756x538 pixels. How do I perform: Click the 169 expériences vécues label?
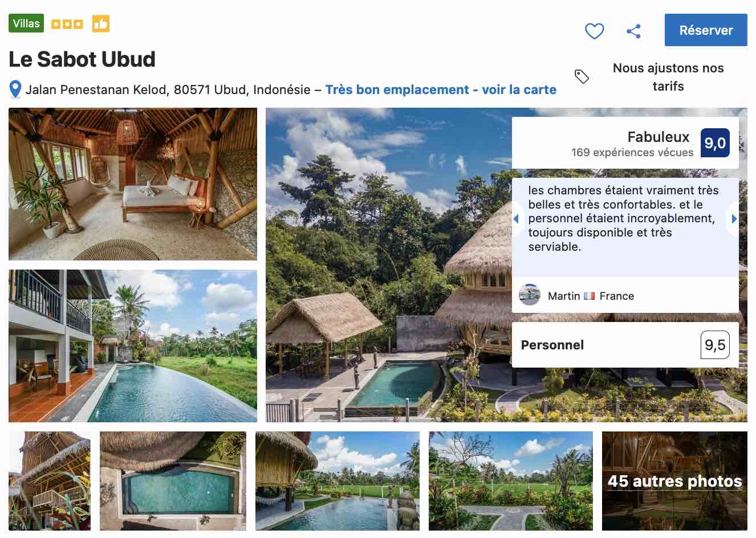[632, 152]
